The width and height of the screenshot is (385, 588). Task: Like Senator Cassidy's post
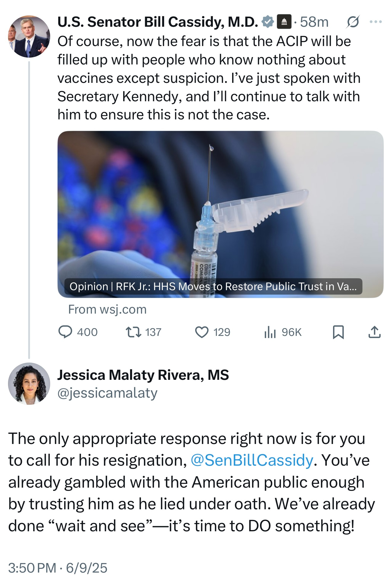202,332
